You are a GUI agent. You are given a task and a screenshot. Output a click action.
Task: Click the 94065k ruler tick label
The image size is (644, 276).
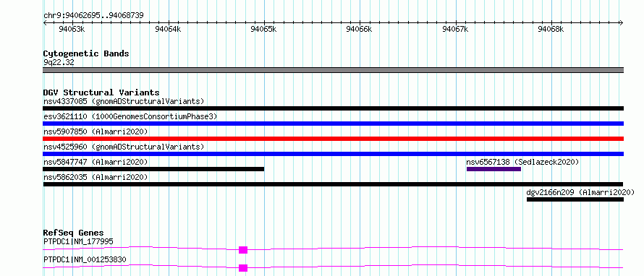[263, 29]
